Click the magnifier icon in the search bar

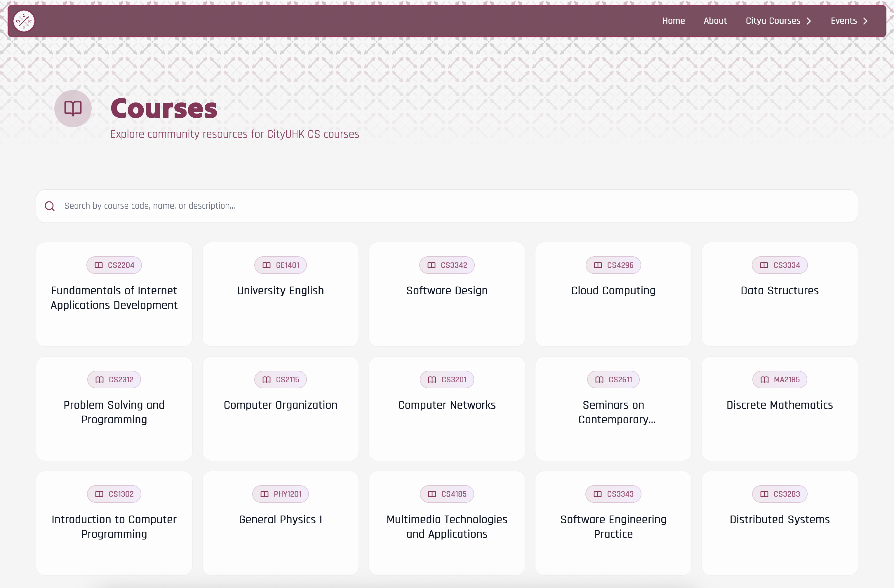[x=49, y=206]
